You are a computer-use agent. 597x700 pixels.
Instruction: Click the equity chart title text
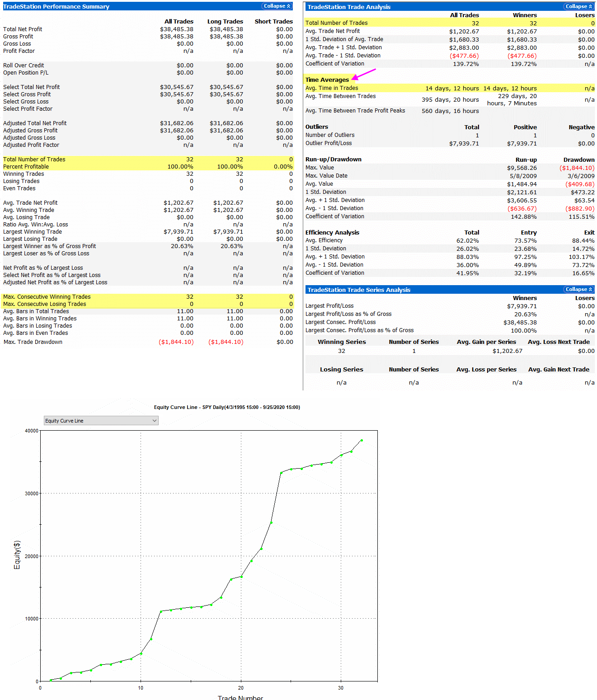point(227,407)
